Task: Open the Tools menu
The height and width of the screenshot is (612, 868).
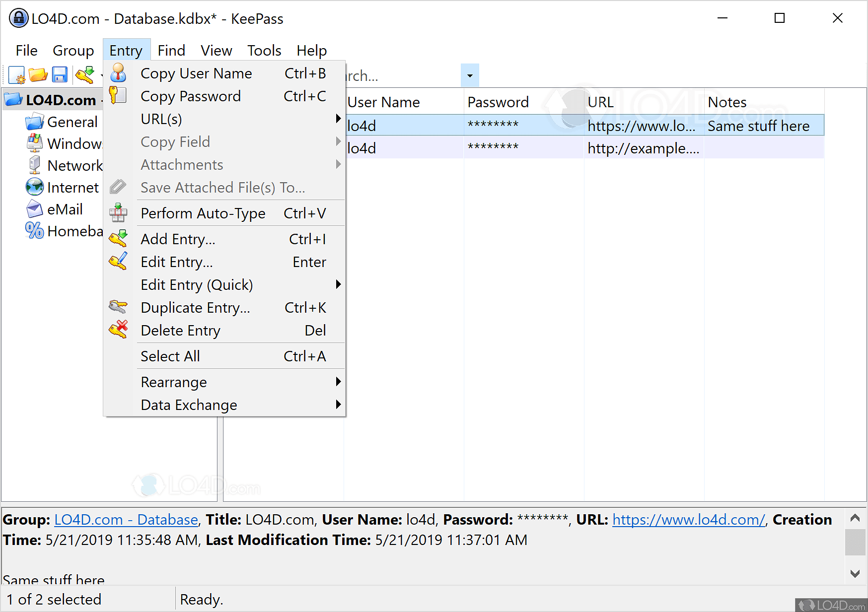Action: coord(265,50)
